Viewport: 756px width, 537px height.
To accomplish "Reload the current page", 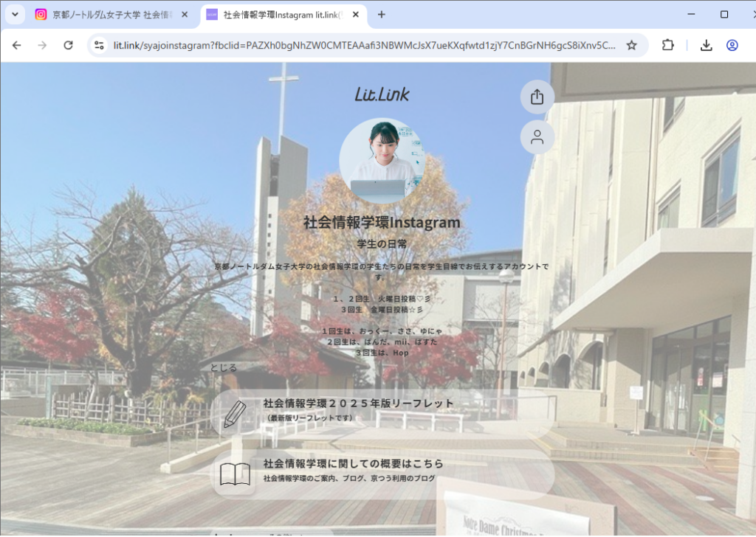I will (x=69, y=45).
